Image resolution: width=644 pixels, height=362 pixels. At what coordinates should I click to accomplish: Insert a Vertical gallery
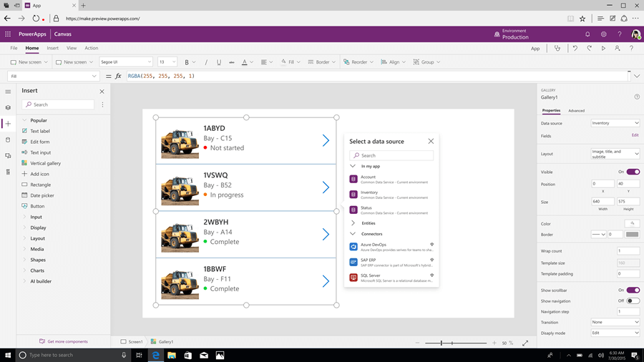[45, 163]
